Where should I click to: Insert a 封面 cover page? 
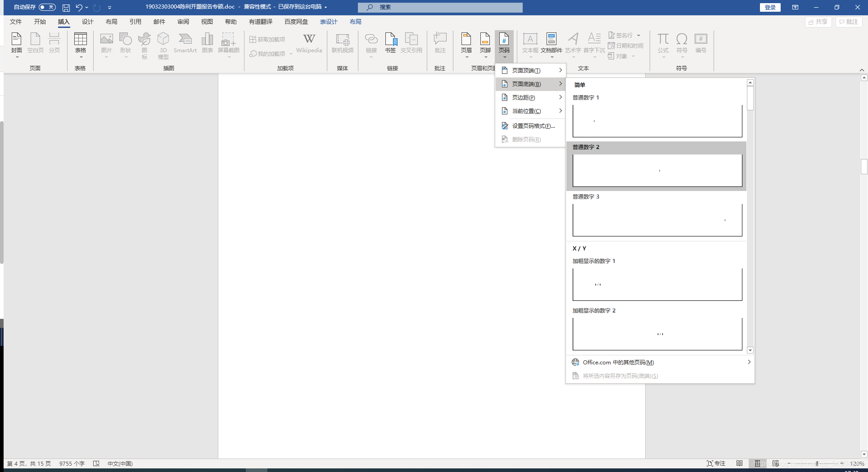[x=17, y=45]
